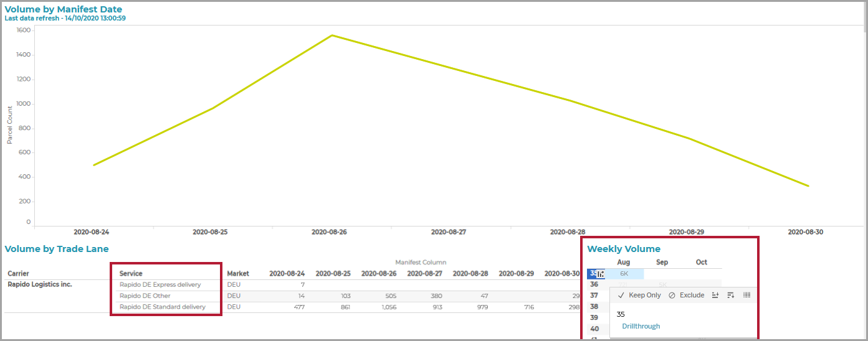Click the 2020-08-26 chart axis label
Viewport: 868px width, 341px height.
tap(329, 231)
